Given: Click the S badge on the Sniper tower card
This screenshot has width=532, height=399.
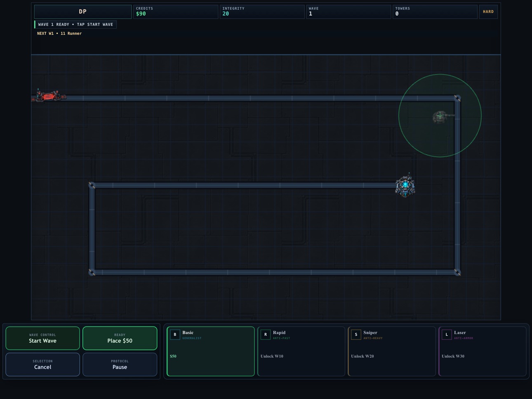Looking at the screenshot, I should coord(356,335).
